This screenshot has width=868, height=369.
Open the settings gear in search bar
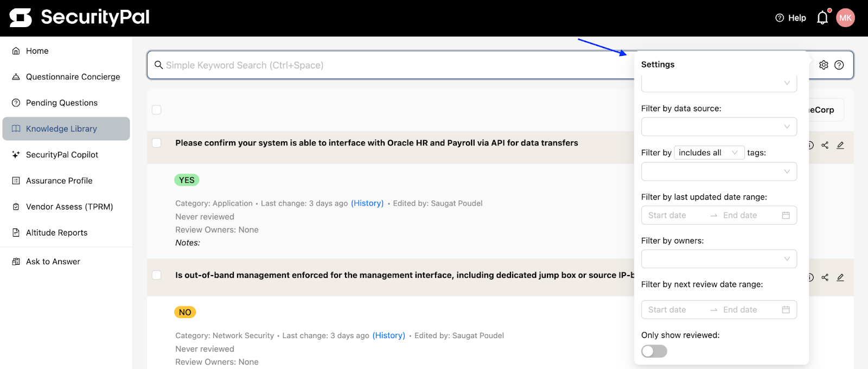click(x=824, y=65)
